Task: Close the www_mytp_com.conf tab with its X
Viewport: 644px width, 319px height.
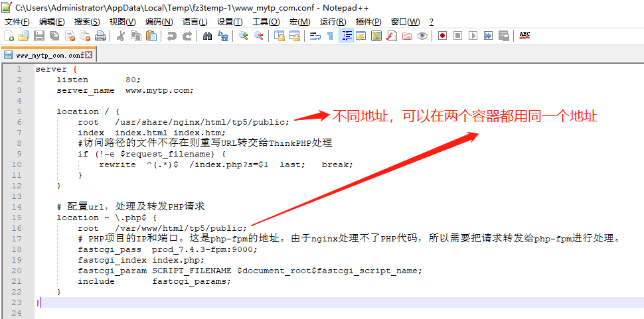Action: tap(88, 54)
